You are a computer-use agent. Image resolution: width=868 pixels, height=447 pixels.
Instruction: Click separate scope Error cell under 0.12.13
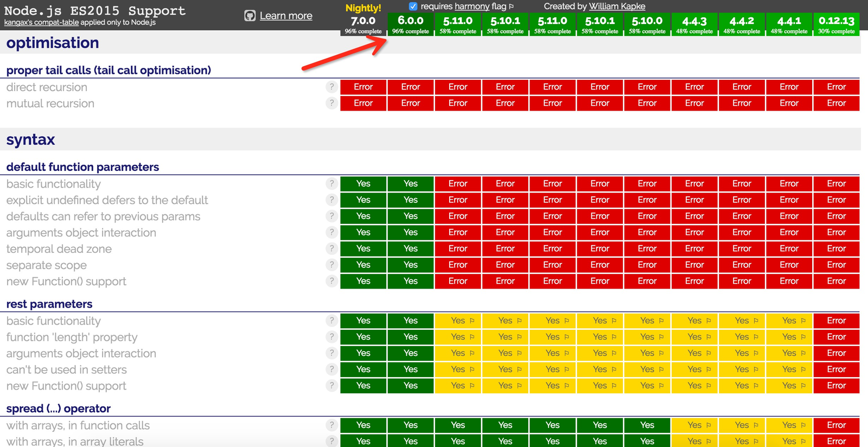(837, 265)
